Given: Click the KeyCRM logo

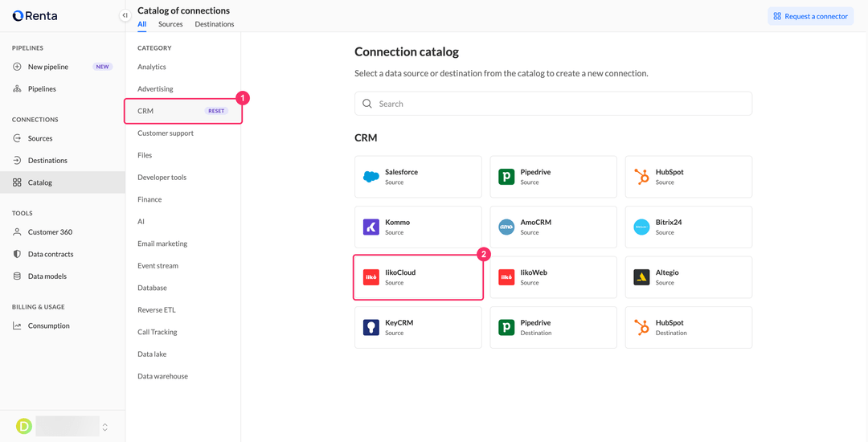Looking at the screenshot, I should [371, 328].
